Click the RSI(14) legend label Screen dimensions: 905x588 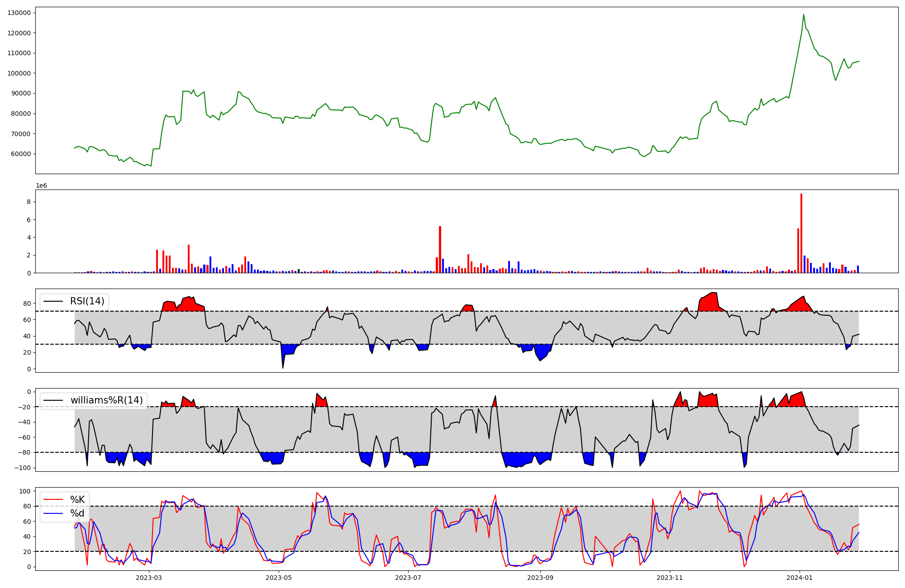[x=87, y=301]
